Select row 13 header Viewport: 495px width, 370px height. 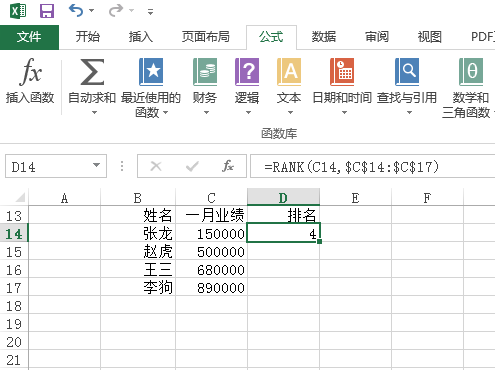[x=14, y=216]
